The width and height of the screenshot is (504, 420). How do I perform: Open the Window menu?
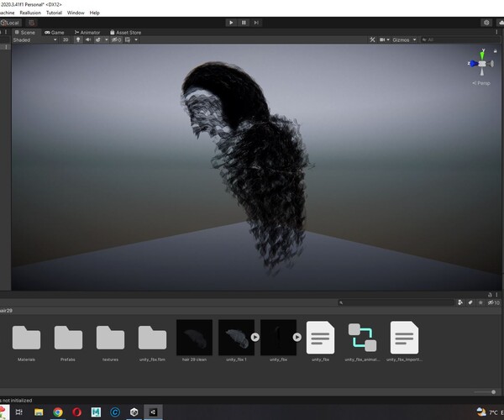pyautogui.click(x=76, y=13)
